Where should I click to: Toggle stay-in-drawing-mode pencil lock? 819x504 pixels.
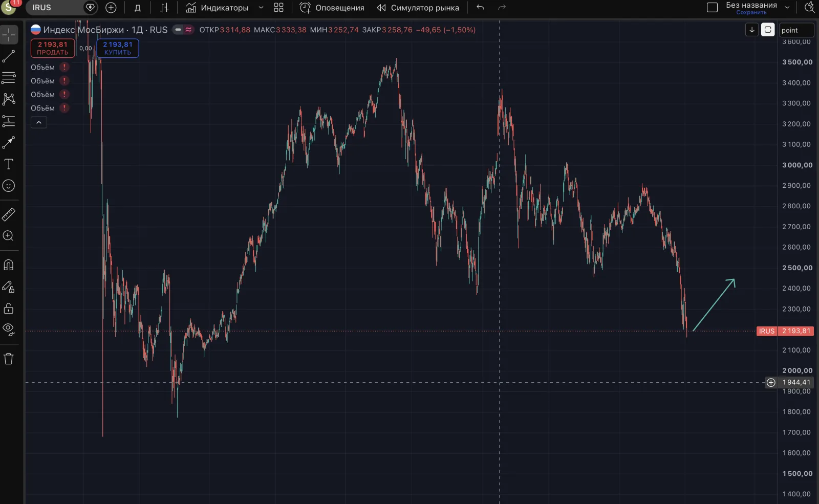tap(9, 287)
